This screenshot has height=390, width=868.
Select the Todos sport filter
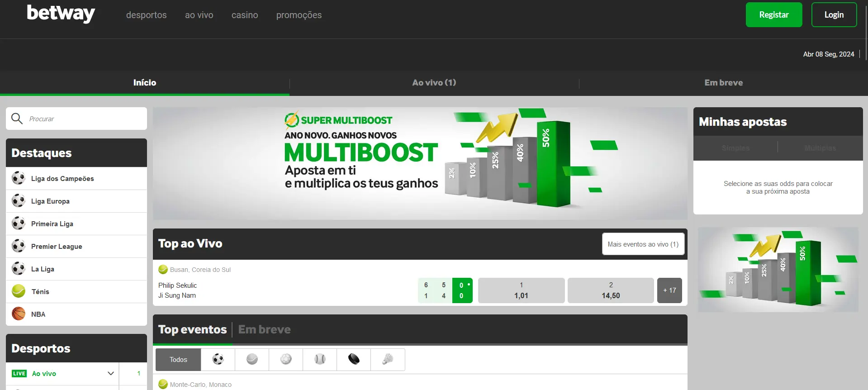tap(178, 359)
